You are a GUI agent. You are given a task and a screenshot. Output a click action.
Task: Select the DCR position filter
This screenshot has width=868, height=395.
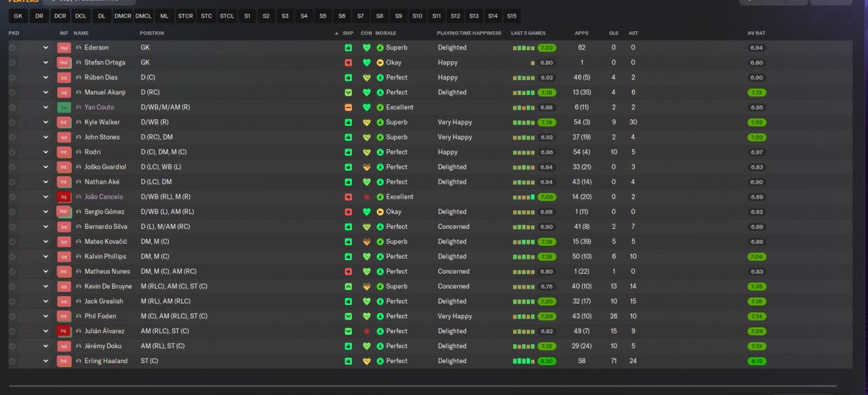coord(60,16)
